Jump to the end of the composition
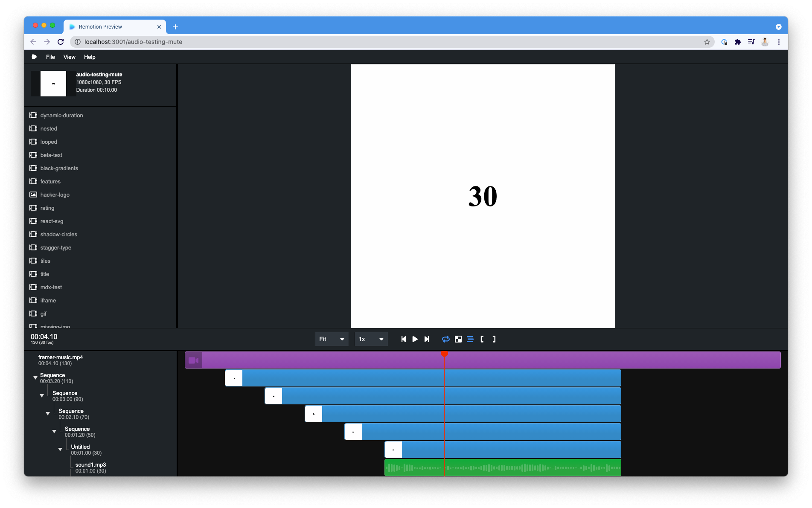This screenshot has height=508, width=812. pos(427,339)
